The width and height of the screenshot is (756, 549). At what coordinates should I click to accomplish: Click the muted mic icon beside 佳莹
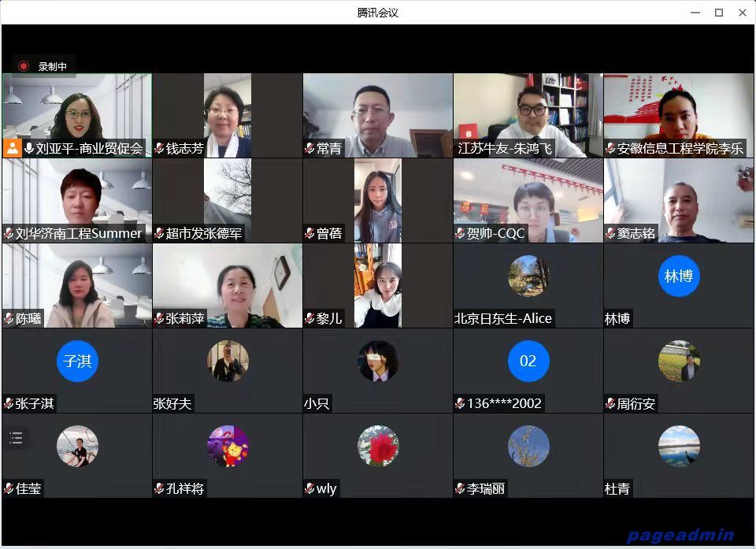(9, 488)
